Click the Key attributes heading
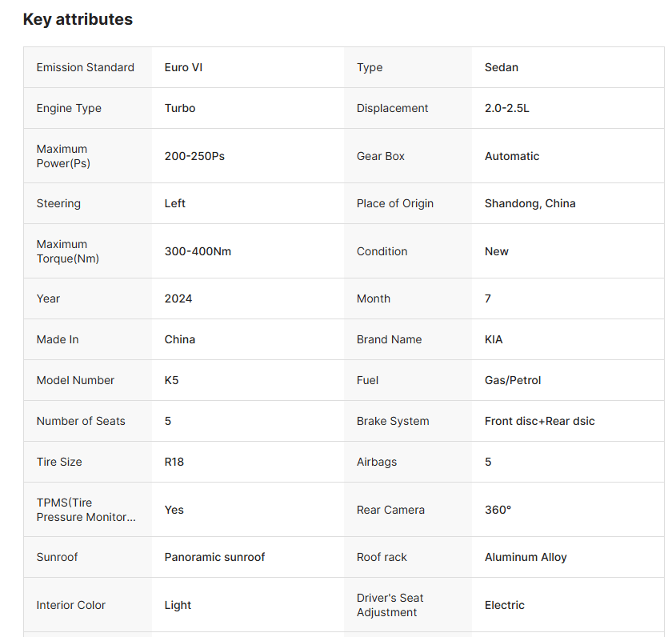 (x=78, y=19)
